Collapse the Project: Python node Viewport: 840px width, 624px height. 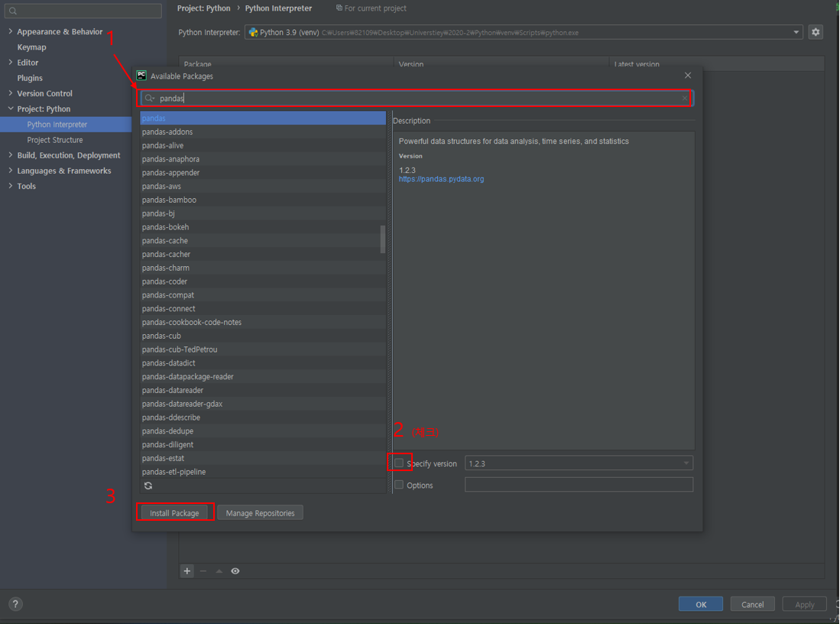[x=10, y=109]
